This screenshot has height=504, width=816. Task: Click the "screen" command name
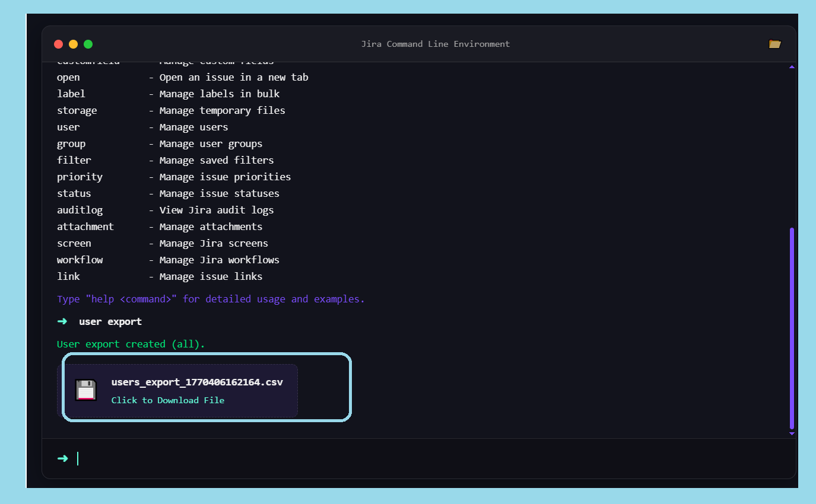74,243
